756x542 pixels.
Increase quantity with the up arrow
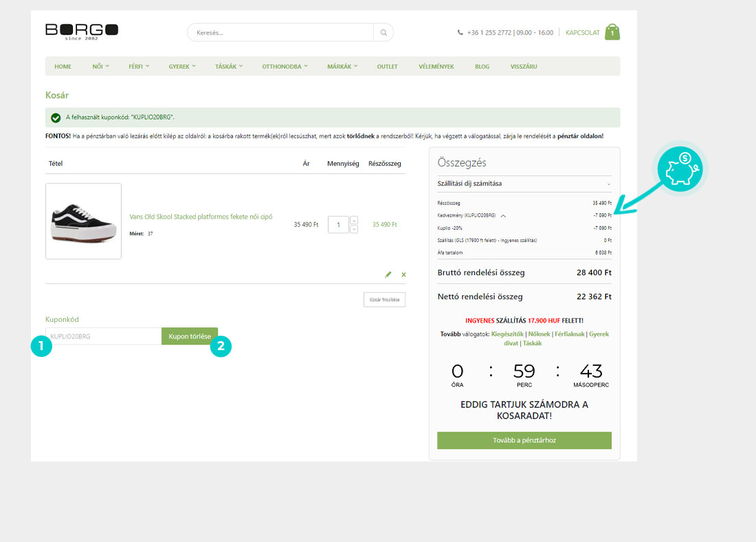[x=354, y=220]
